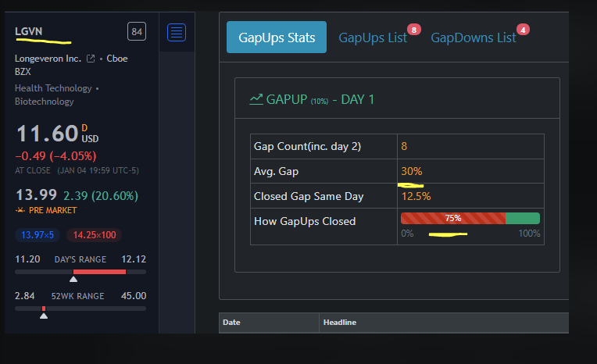Click the 14.25×100 ask button

click(95, 235)
